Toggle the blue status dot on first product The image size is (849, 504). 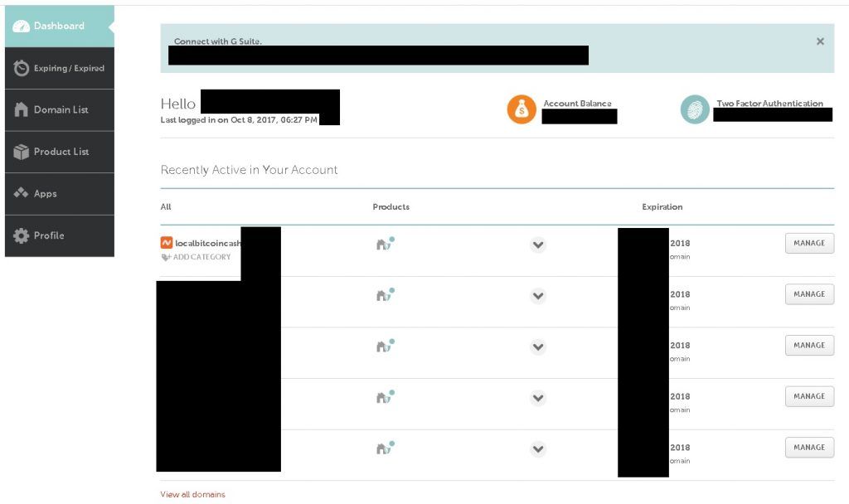tap(391, 240)
